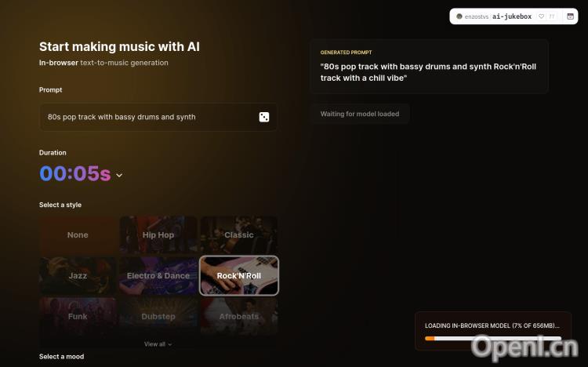588x367 pixels.
Task: Toggle the selected Rock'N'Roll style
Action: [239, 276]
